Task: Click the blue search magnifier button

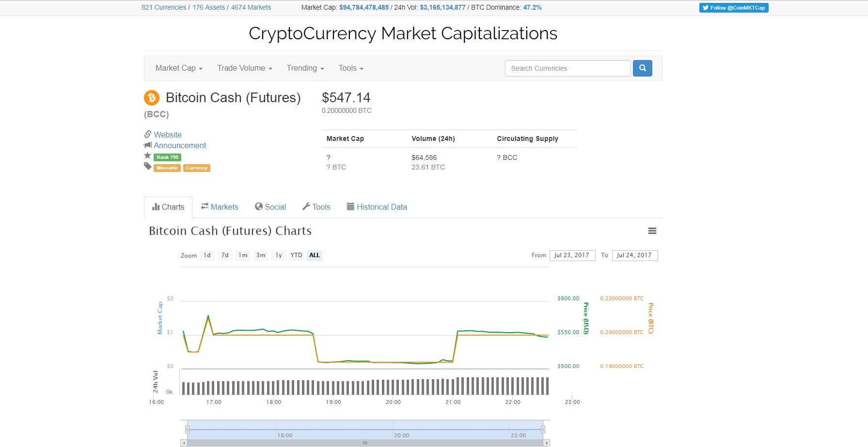Action: click(x=642, y=68)
